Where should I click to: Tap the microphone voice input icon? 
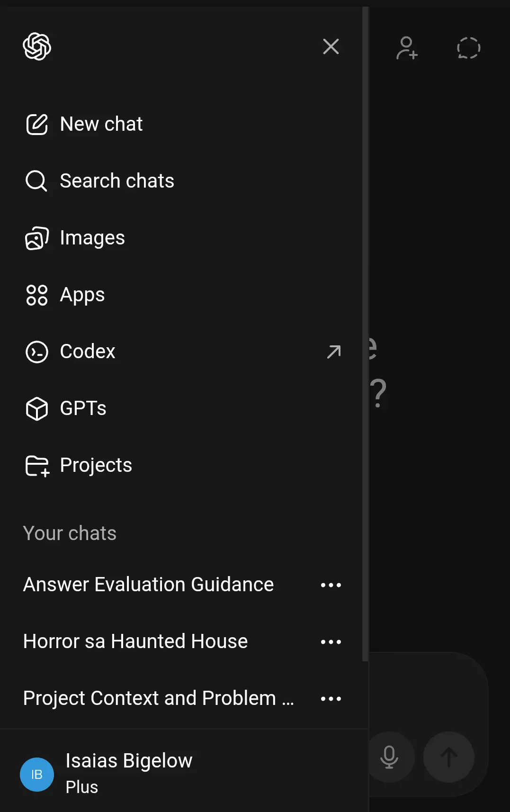[x=389, y=757]
